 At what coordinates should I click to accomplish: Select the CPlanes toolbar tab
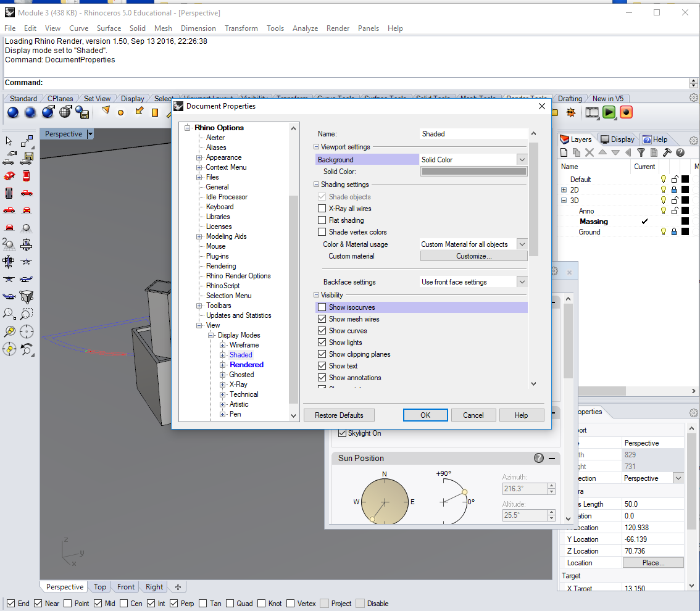tap(60, 99)
